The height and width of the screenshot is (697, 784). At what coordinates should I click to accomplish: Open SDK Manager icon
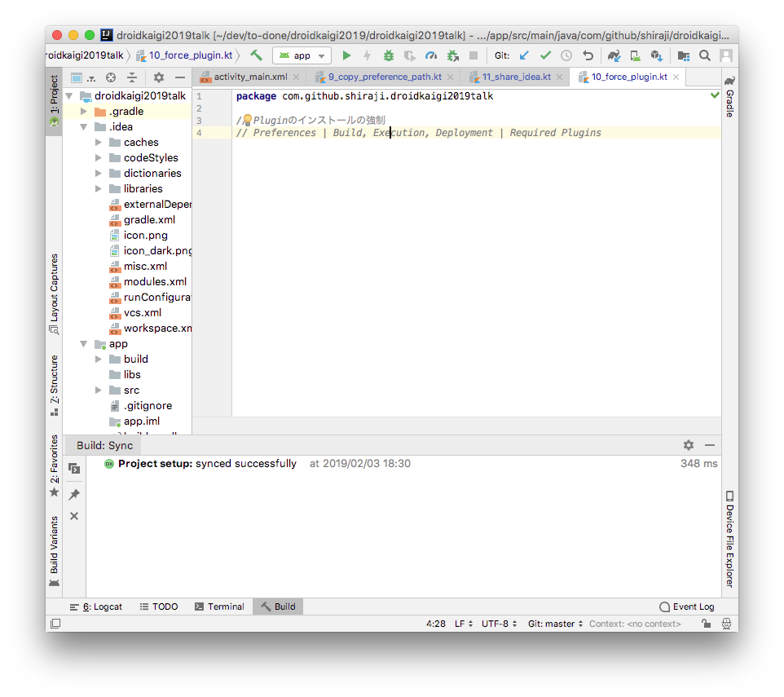[x=657, y=55]
